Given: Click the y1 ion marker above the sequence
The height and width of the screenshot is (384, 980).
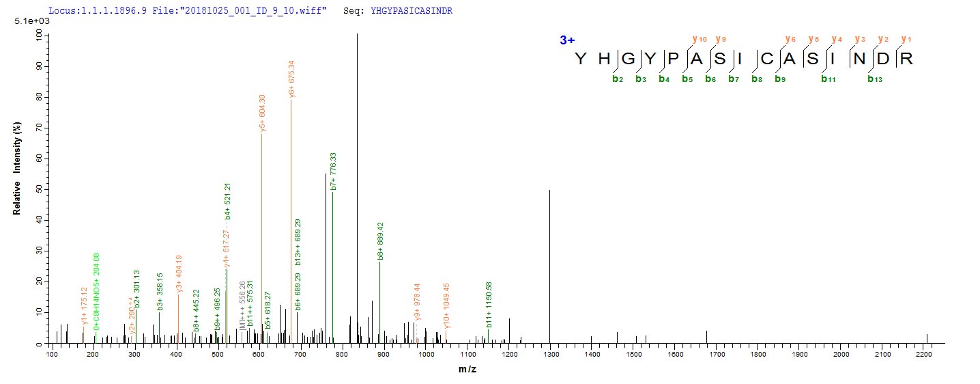Looking at the screenshot, I should coord(906,39).
